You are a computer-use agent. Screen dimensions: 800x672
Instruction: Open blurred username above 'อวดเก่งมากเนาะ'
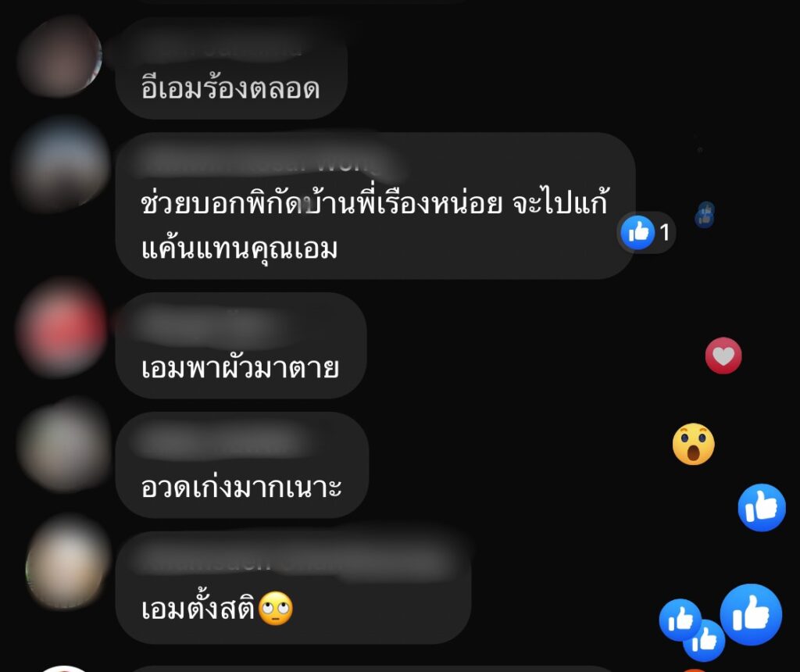[220, 441]
